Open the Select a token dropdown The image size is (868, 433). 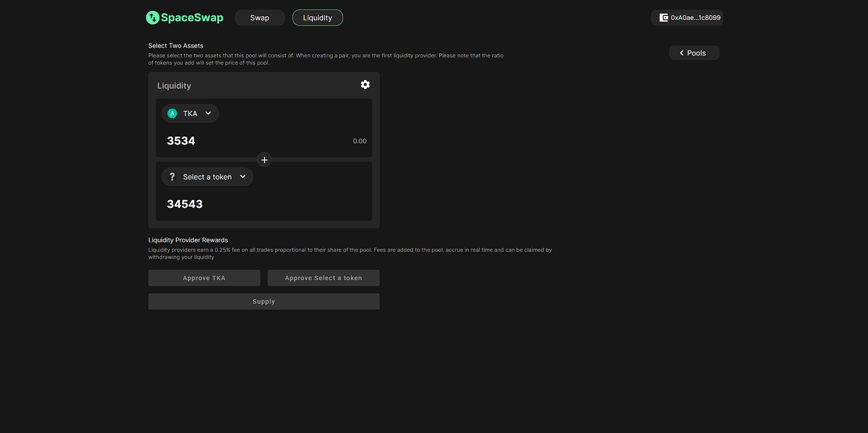pyautogui.click(x=208, y=177)
